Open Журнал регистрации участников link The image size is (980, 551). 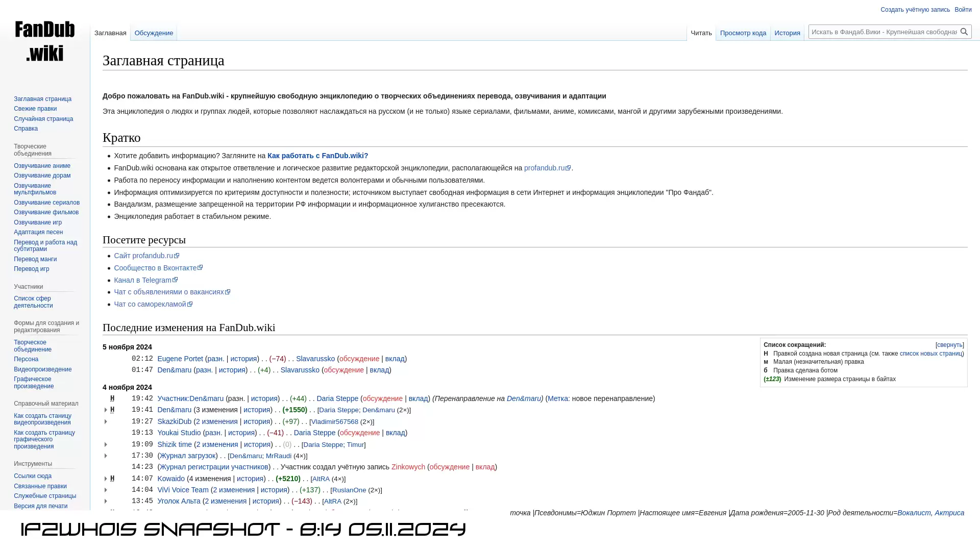pos(214,467)
